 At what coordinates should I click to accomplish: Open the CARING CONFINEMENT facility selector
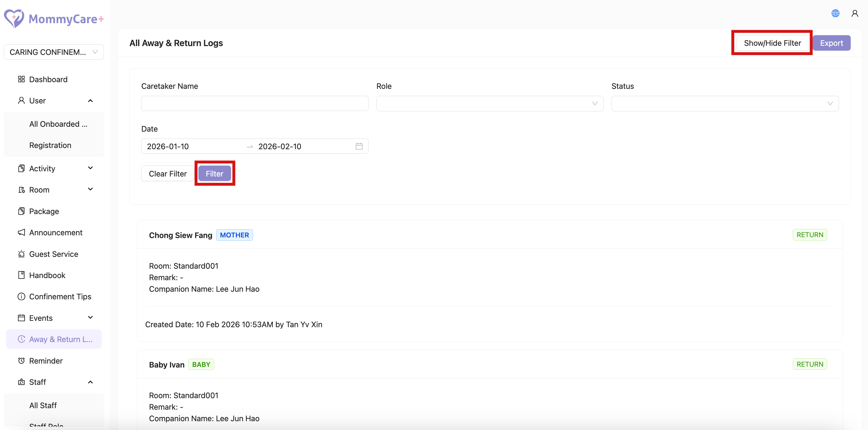tap(54, 52)
